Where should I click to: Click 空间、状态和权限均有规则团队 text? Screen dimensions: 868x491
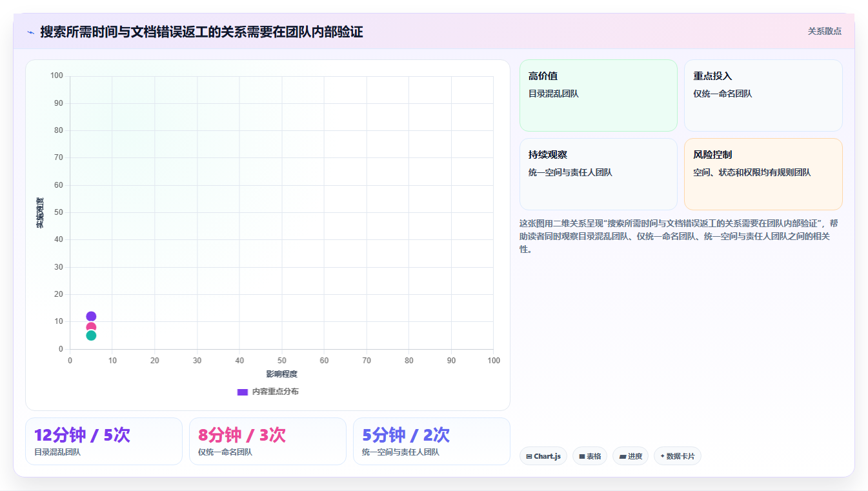point(752,172)
